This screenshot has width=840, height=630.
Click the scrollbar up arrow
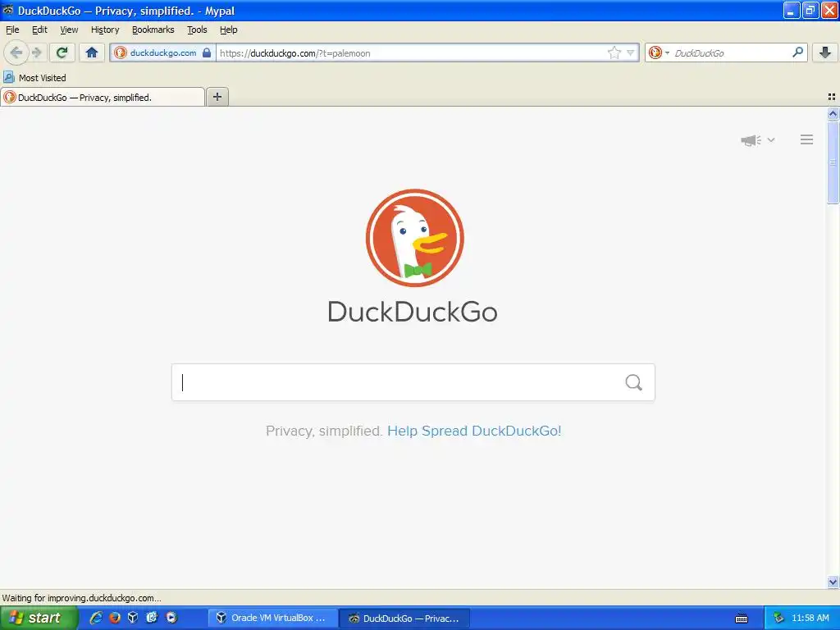coord(833,113)
